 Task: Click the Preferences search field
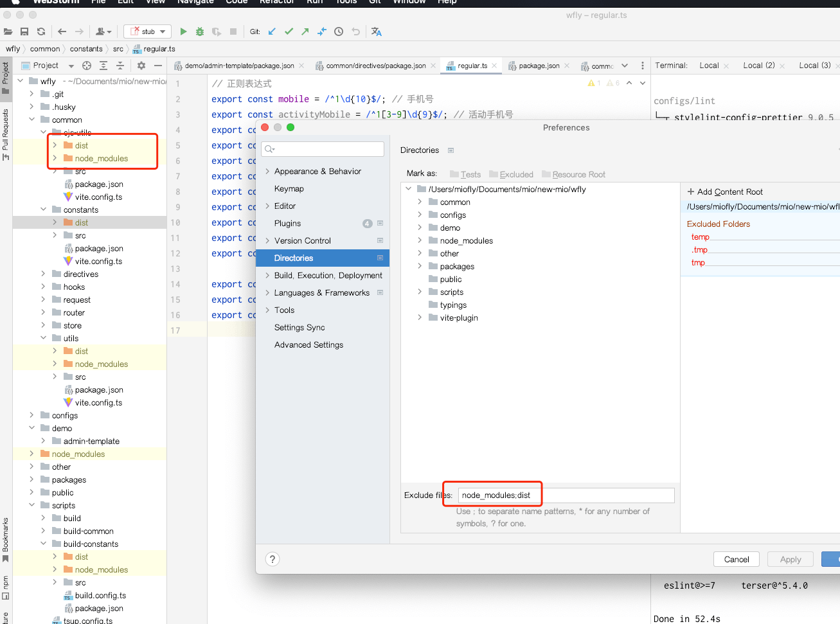323,149
